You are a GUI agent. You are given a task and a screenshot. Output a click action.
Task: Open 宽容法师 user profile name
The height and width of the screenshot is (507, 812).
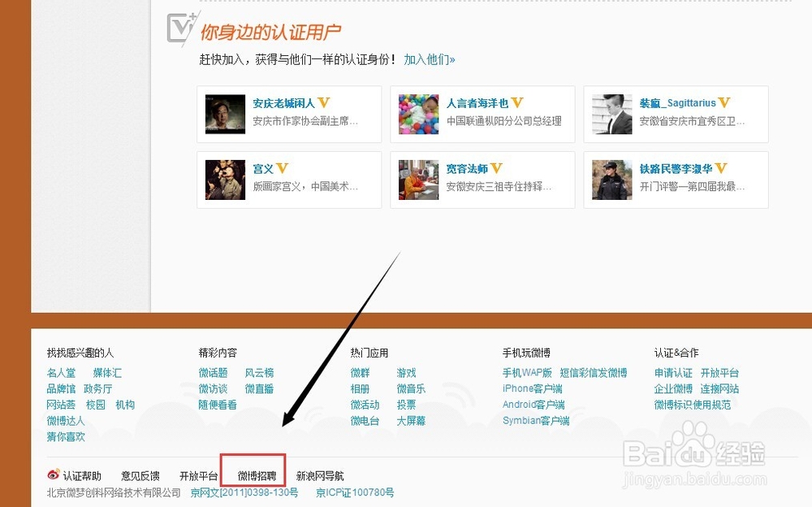point(467,169)
